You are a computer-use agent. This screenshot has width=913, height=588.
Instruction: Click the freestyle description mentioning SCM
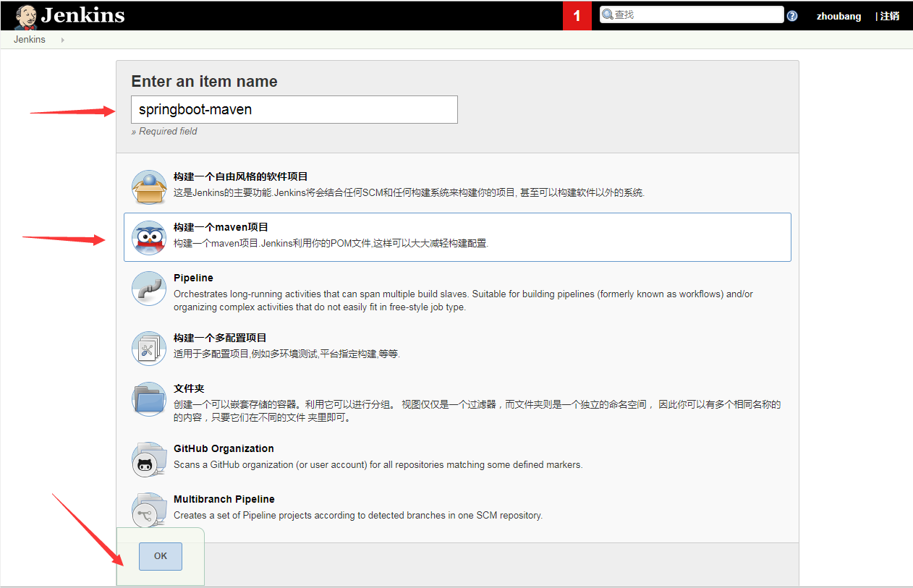tap(409, 192)
